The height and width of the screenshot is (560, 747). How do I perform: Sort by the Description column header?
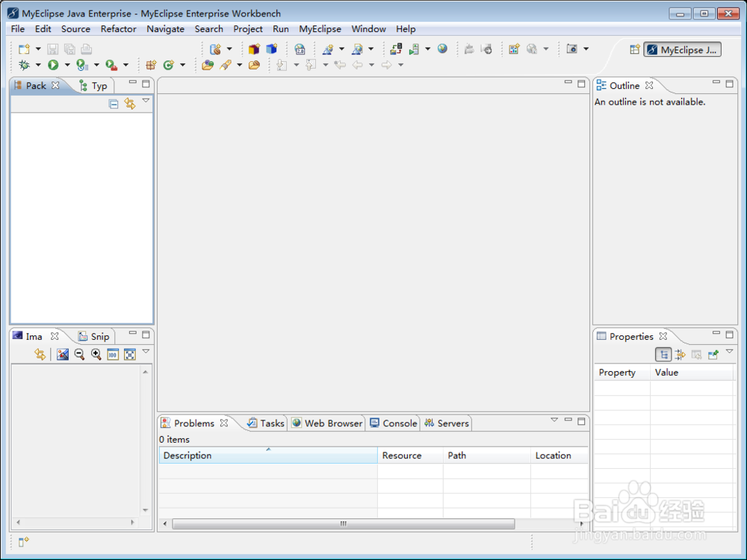(x=268, y=455)
